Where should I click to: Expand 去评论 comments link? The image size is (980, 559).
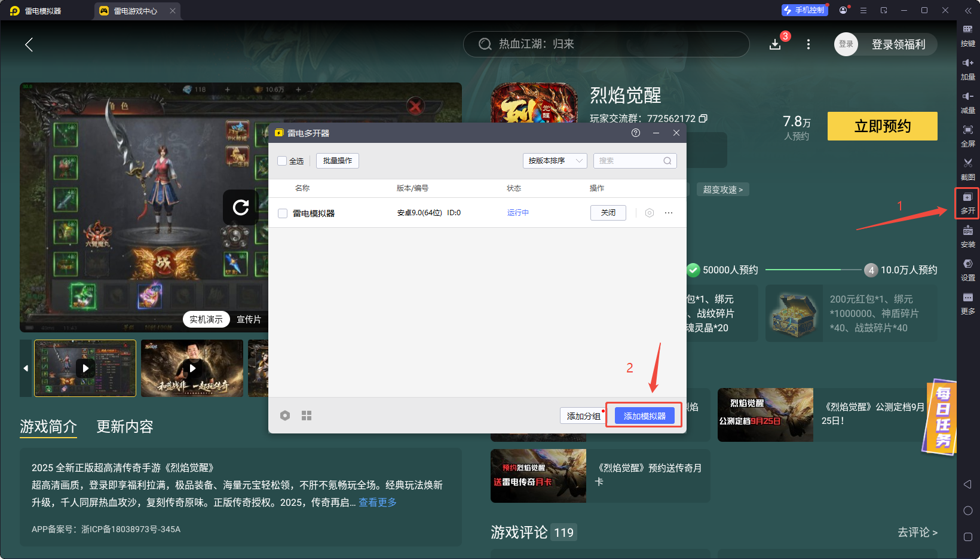click(x=917, y=532)
